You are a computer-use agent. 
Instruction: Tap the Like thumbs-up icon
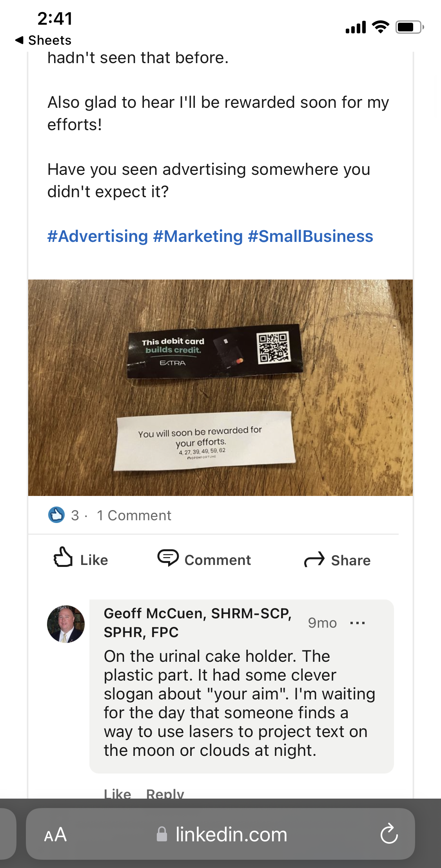click(x=63, y=557)
